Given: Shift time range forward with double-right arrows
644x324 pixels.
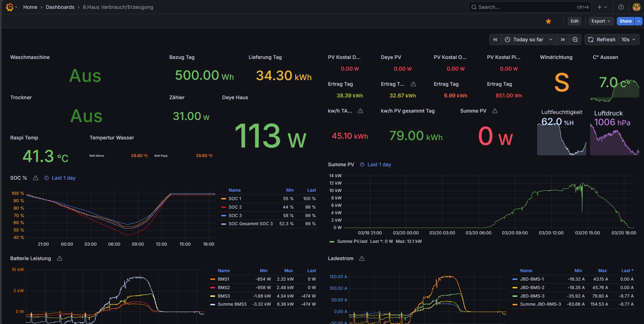Looking at the screenshot, I should tap(563, 40).
